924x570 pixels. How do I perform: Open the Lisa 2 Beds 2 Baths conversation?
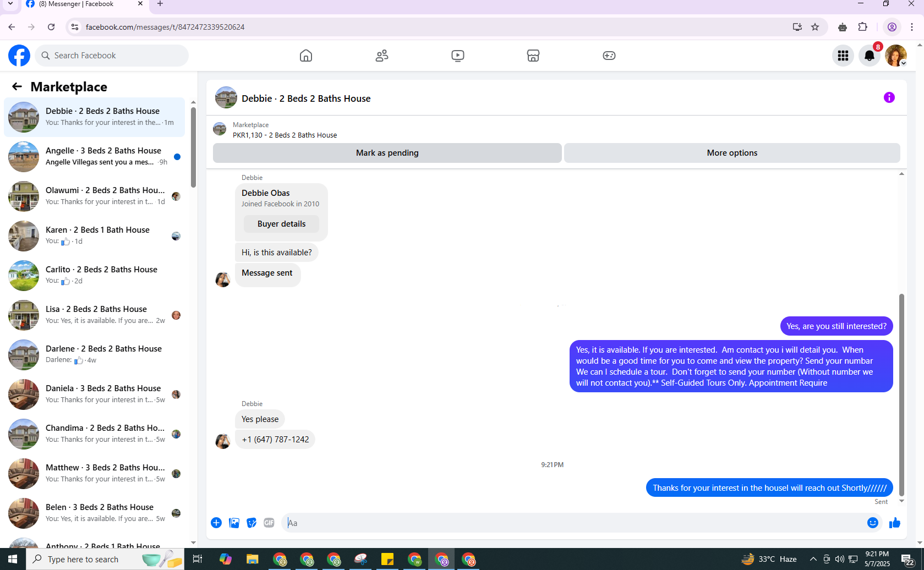click(94, 315)
